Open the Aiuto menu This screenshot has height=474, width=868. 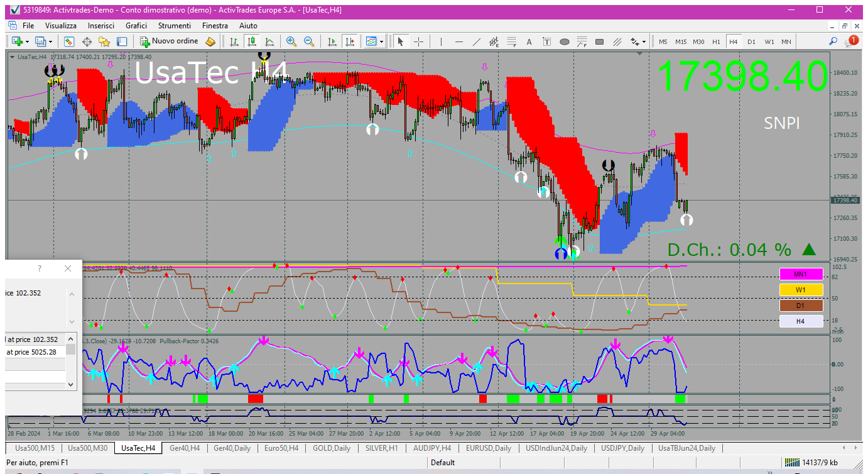(248, 26)
